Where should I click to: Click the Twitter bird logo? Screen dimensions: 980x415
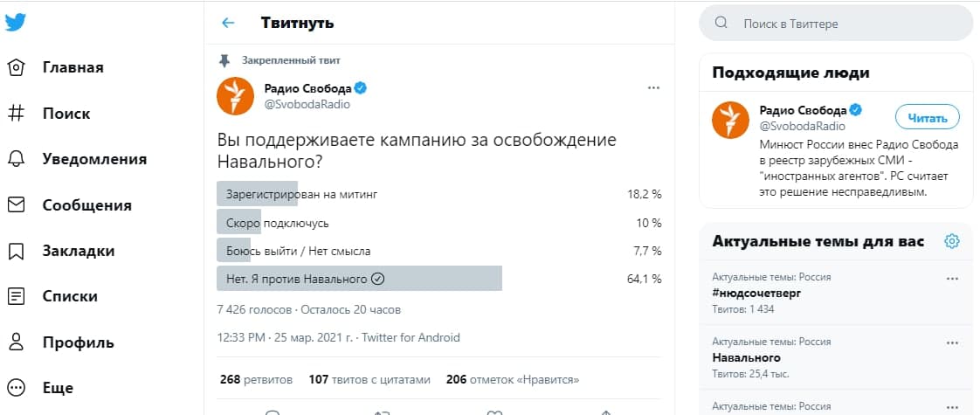pos(16,22)
